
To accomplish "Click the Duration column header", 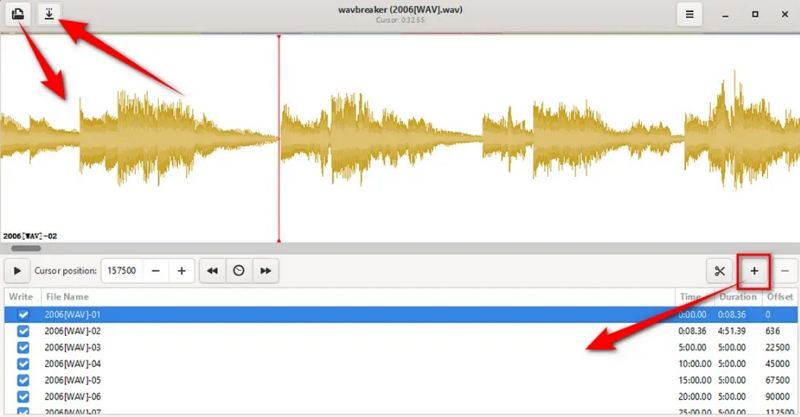I will coord(738,297).
